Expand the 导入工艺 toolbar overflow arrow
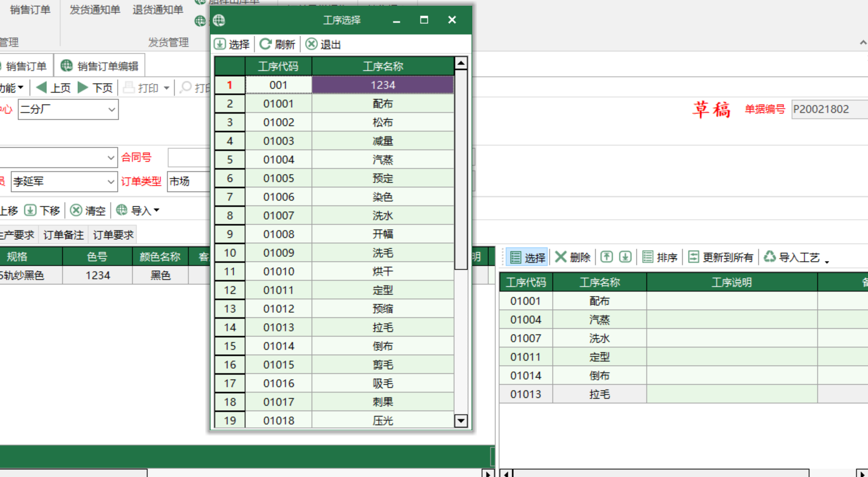The image size is (868, 477). point(827,262)
